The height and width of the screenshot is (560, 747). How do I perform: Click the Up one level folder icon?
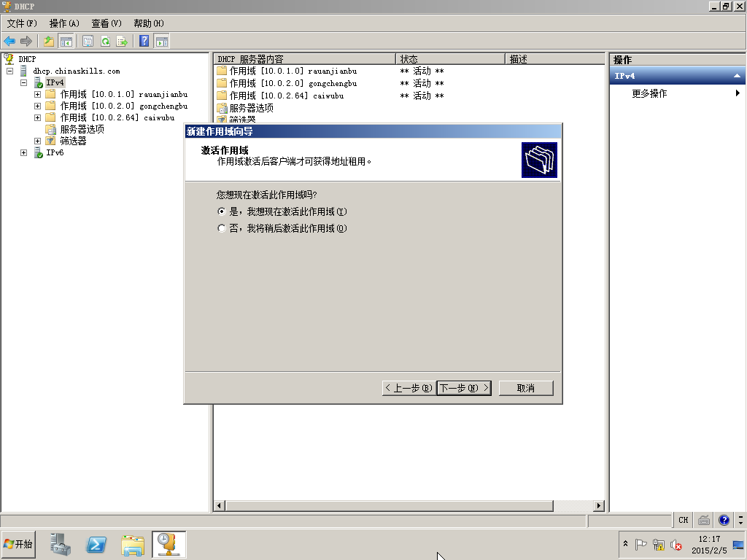pyautogui.click(x=49, y=42)
